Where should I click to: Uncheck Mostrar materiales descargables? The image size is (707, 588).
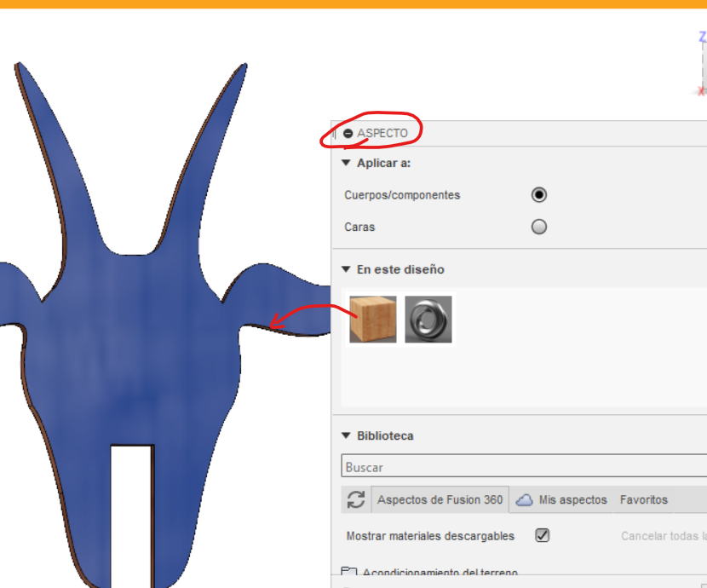click(x=541, y=535)
